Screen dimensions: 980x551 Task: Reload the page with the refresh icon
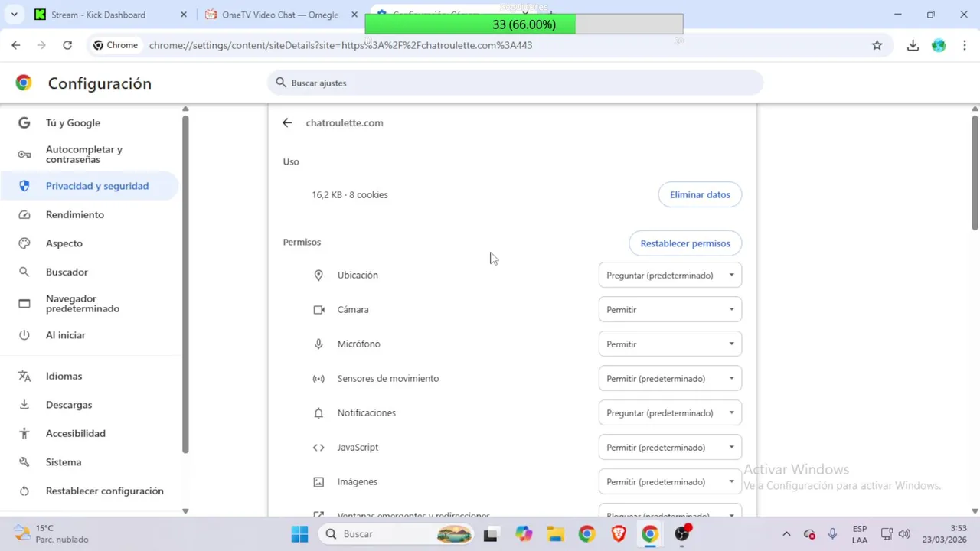67,45
